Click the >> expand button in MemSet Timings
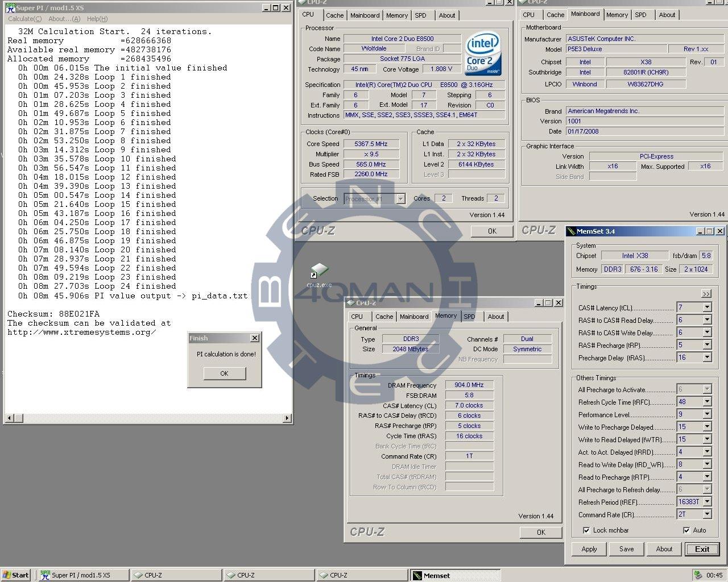728x582 pixels. [x=706, y=294]
